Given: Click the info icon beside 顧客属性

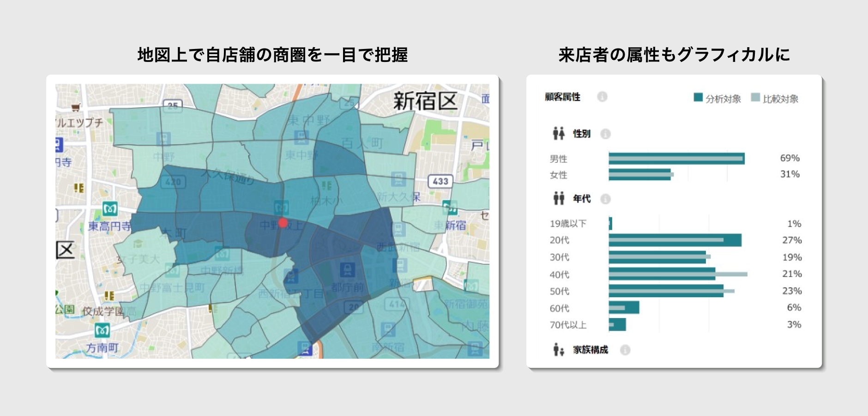Looking at the screenshot, I should 602,97.
